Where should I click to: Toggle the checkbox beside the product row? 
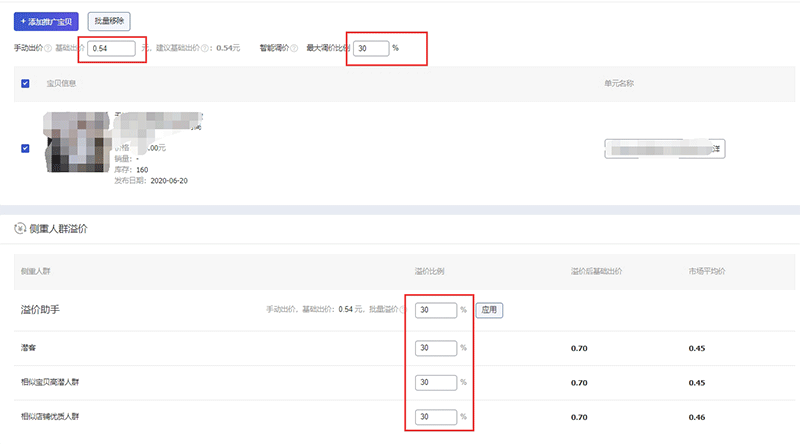coord(25,148)
